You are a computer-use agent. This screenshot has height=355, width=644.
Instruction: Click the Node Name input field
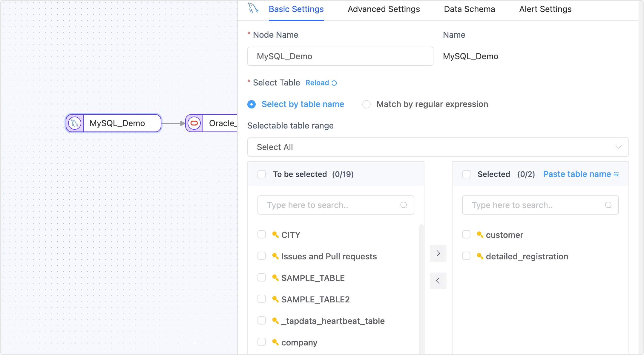[340, 56]
